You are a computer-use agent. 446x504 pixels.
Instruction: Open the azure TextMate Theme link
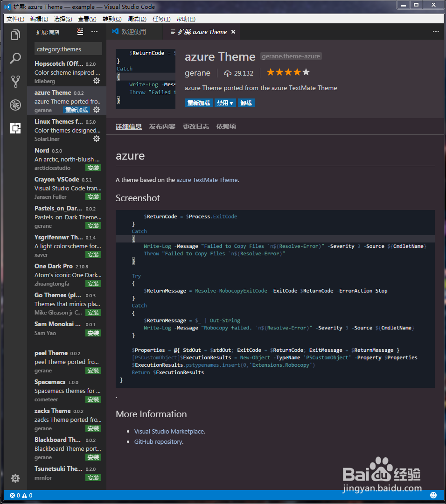pos(207,180)
